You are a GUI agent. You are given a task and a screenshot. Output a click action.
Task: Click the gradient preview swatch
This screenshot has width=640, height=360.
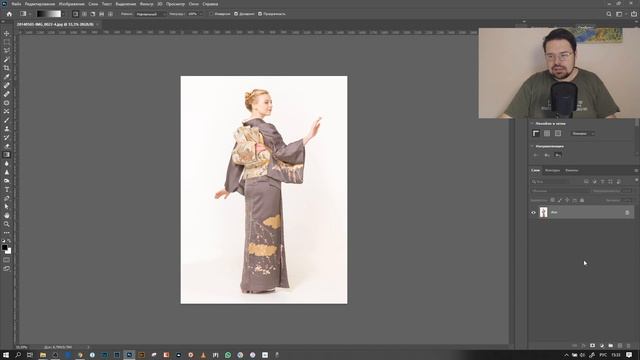click(x=49, y=14)
